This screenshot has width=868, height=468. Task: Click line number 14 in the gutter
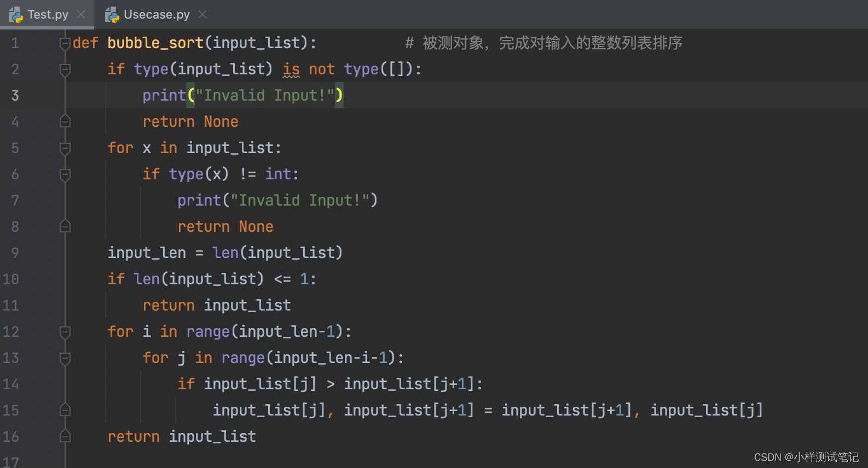tap(10, 384)
